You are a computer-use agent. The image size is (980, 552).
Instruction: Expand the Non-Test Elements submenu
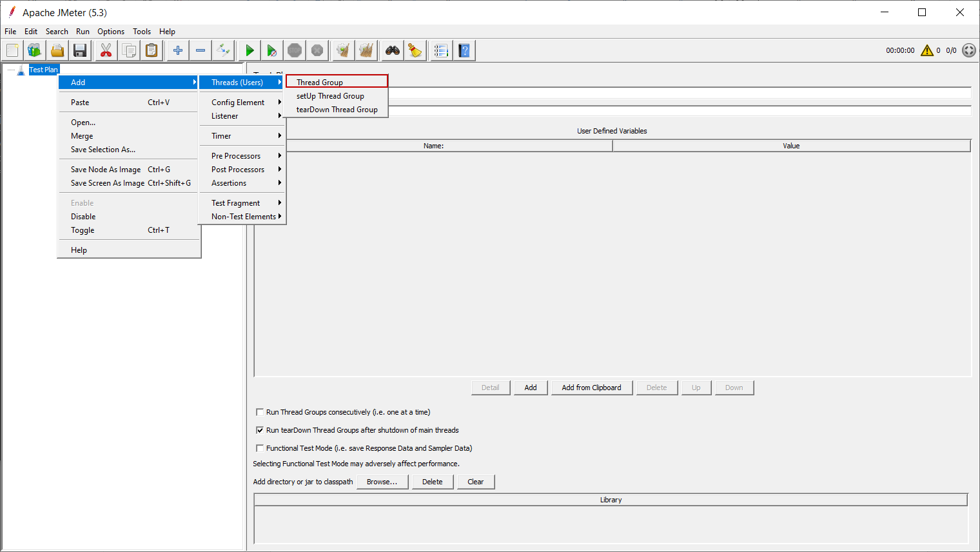pyautogui.click(x=242, y=217)
